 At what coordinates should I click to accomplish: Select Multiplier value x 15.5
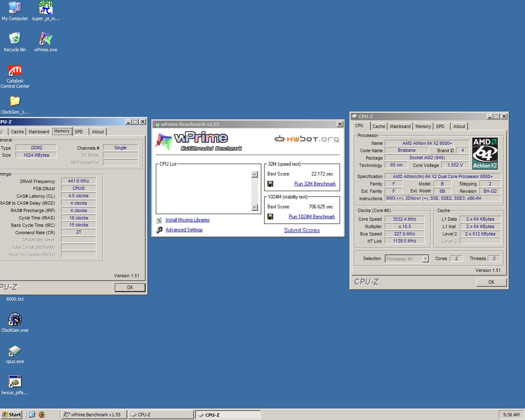coord(404,227)
